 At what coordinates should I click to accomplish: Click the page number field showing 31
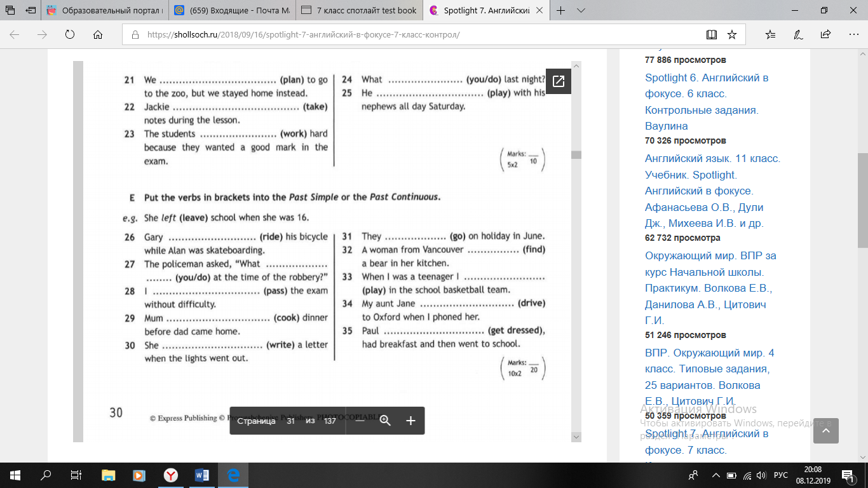point(290,421)
